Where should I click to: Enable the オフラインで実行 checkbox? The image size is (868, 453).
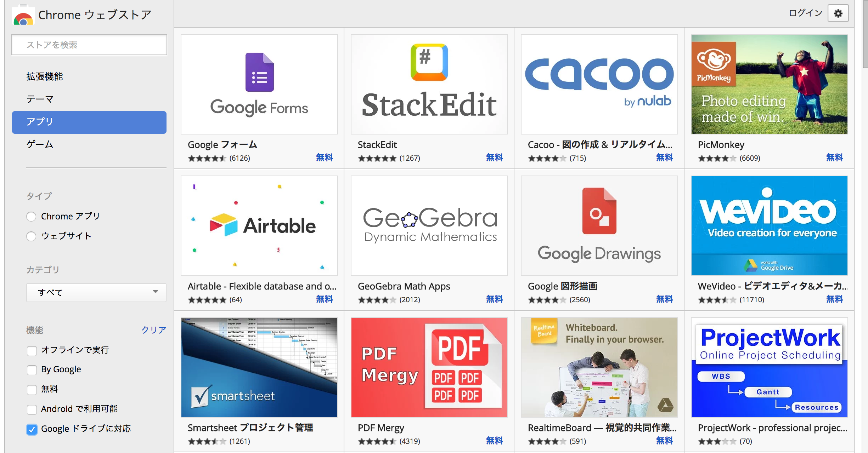click(x=32, y=350)
